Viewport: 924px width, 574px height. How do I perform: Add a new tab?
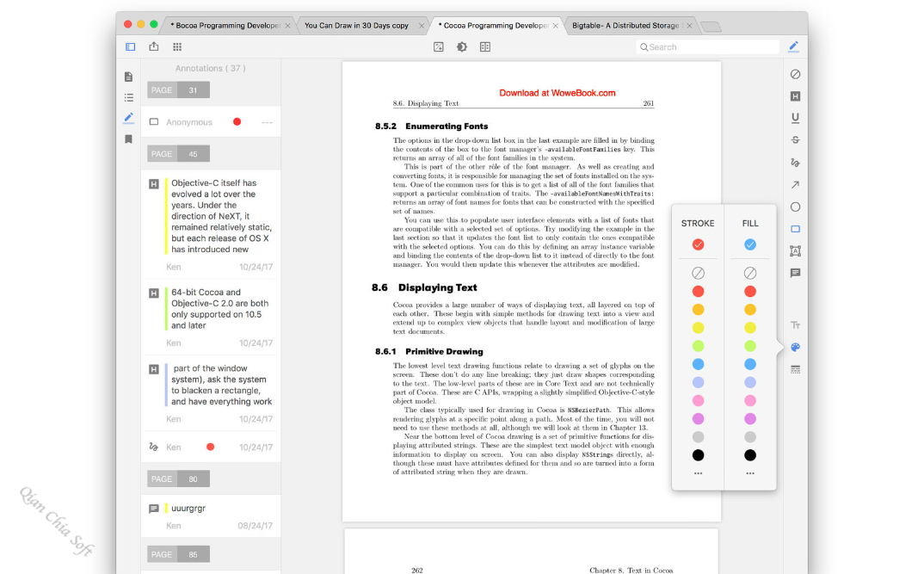click(711, 27)
